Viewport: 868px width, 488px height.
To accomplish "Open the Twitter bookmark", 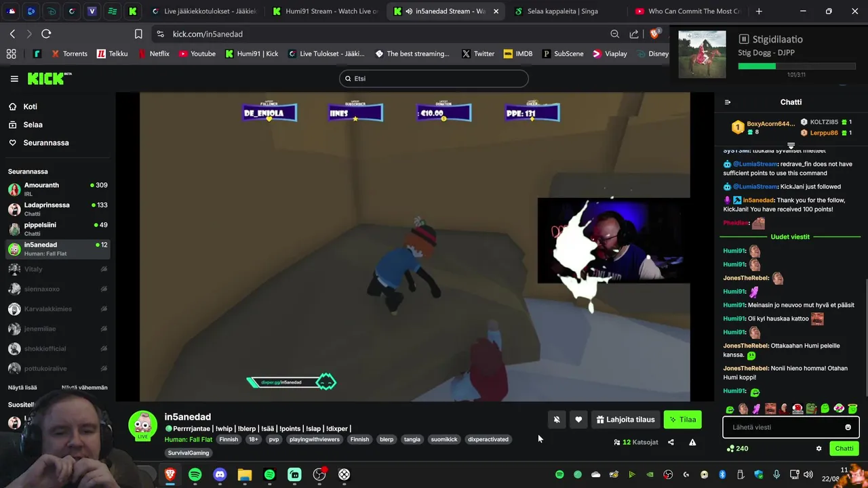I will tap(478, 54).
